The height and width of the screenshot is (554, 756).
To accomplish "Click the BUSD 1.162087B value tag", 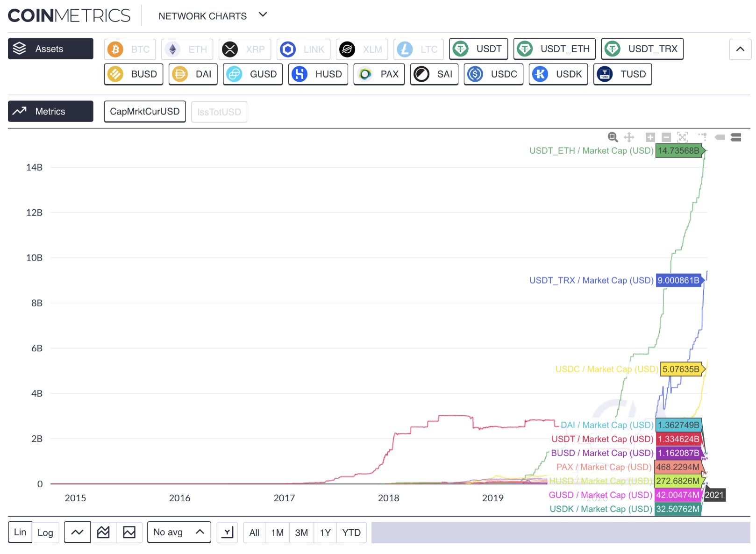I will click(x=678, y=453).
